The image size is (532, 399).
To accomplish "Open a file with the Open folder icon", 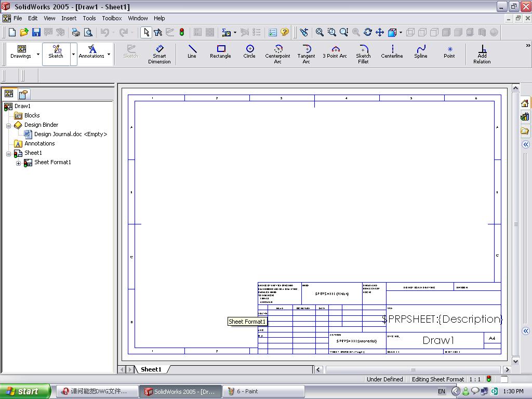I will pyautogui.click(x=24, y=32).
